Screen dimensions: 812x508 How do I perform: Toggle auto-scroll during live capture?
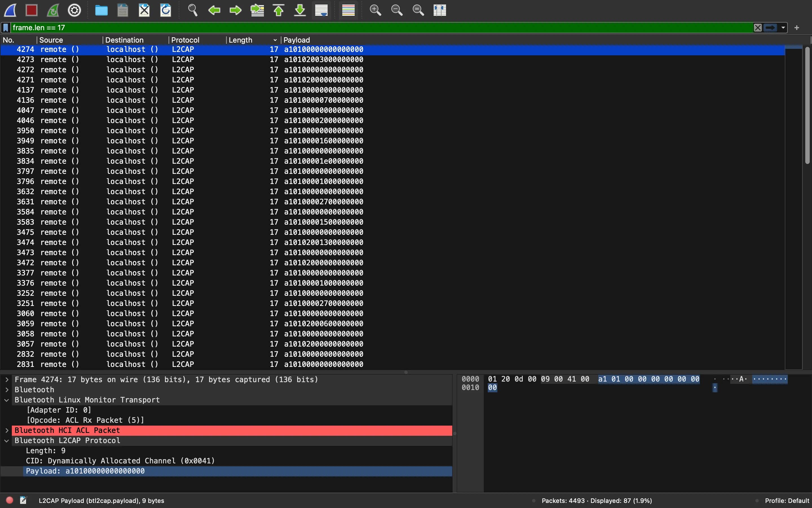click(321, 10)
